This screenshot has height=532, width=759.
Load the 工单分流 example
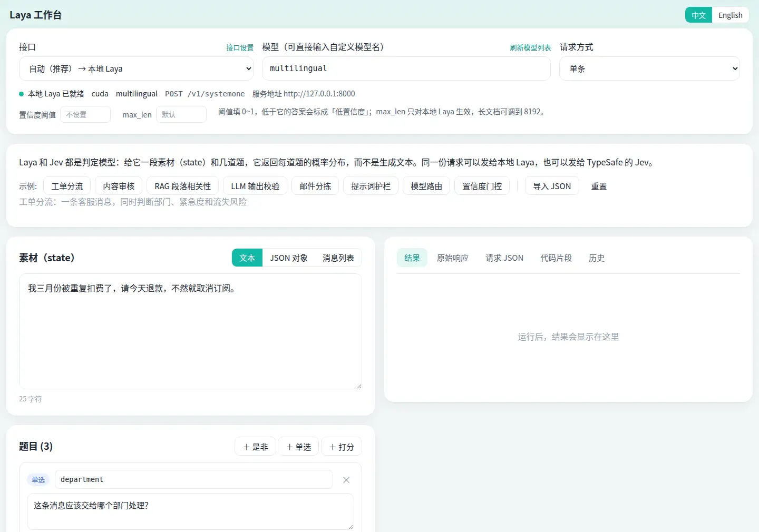67,186
